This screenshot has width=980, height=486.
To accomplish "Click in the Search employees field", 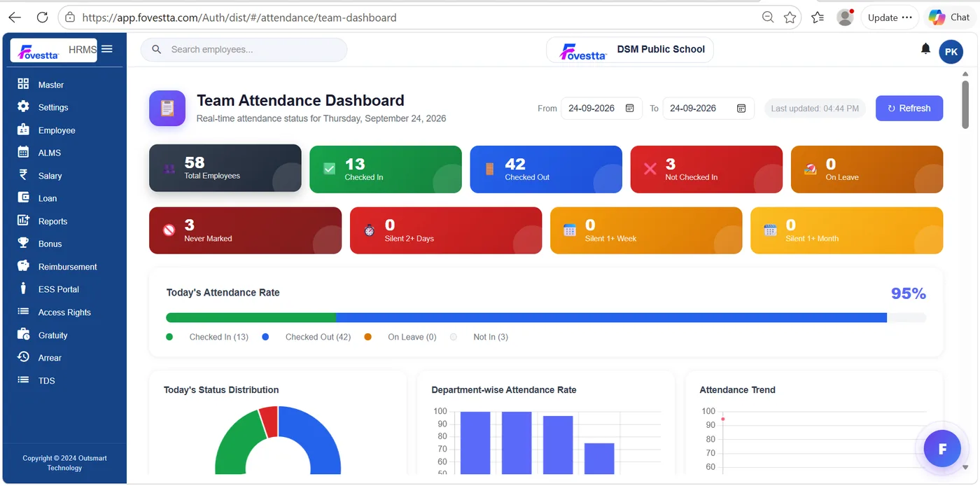I will [244, 50].
